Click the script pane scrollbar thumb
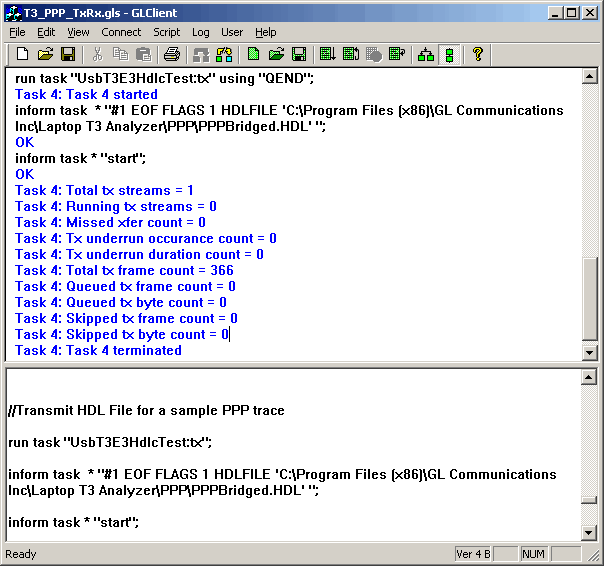Viewport: 604px width, 566px height. pyautogui.click(x=589, y=500)
